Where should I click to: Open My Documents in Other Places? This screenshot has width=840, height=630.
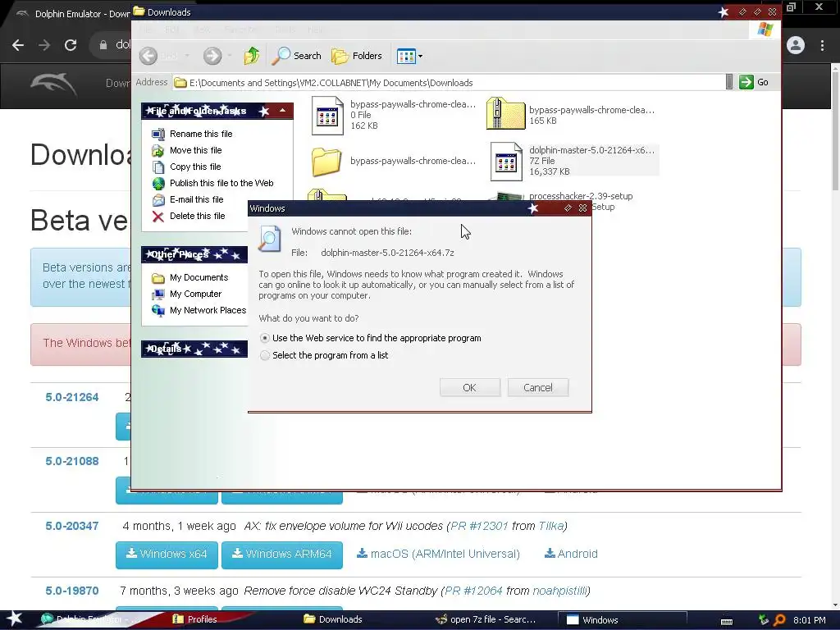coord(199,277)
